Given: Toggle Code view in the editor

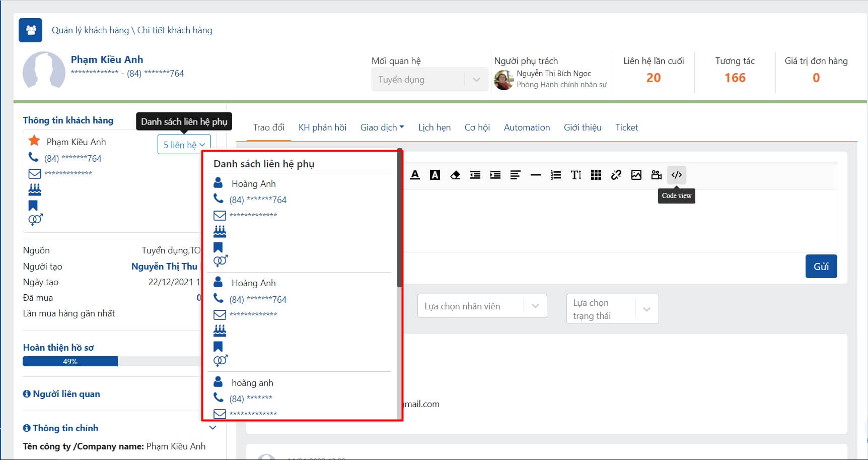Looking at the screenshot, I should 677,175.
